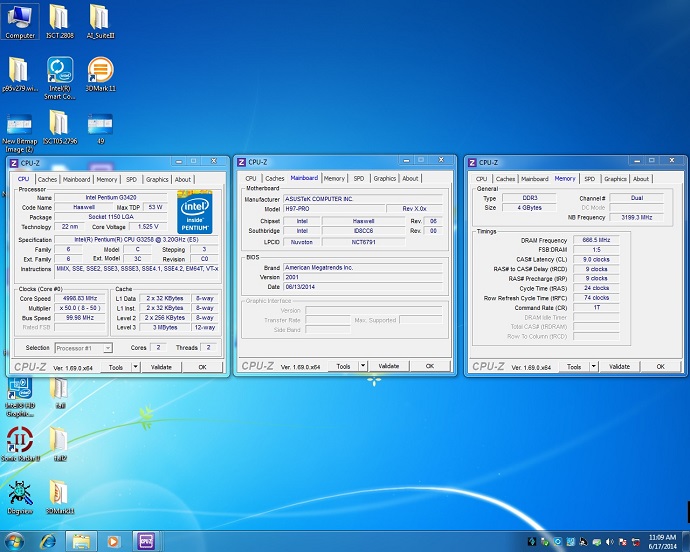Launch Intel(R) Smart Connect shortcut

point(60,78)
